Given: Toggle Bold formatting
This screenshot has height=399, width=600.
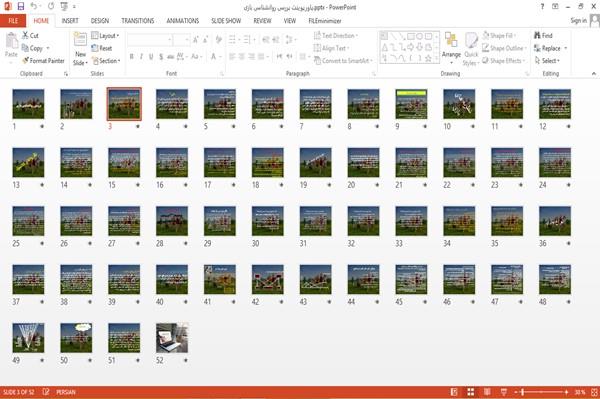Looking at the screenshot, I should coord(132,57).
